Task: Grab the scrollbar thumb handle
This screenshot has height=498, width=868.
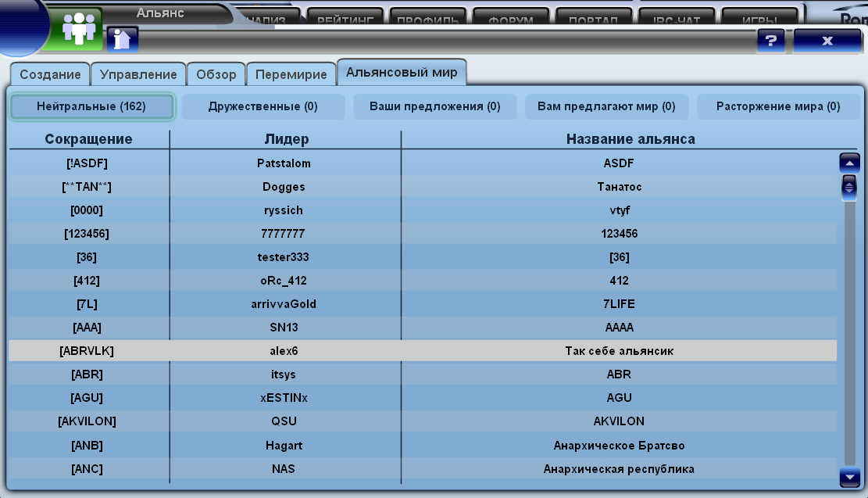Action: [848, 187]
